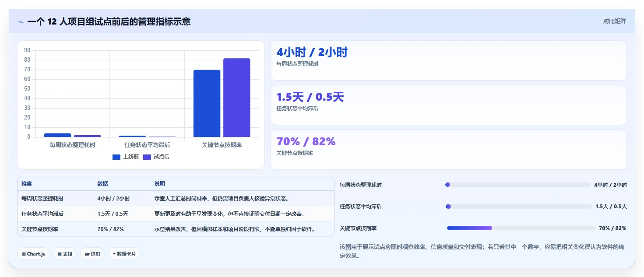
Task: Click the blue 每周状态整理耗时 chart bar
Action: point(57,135)
